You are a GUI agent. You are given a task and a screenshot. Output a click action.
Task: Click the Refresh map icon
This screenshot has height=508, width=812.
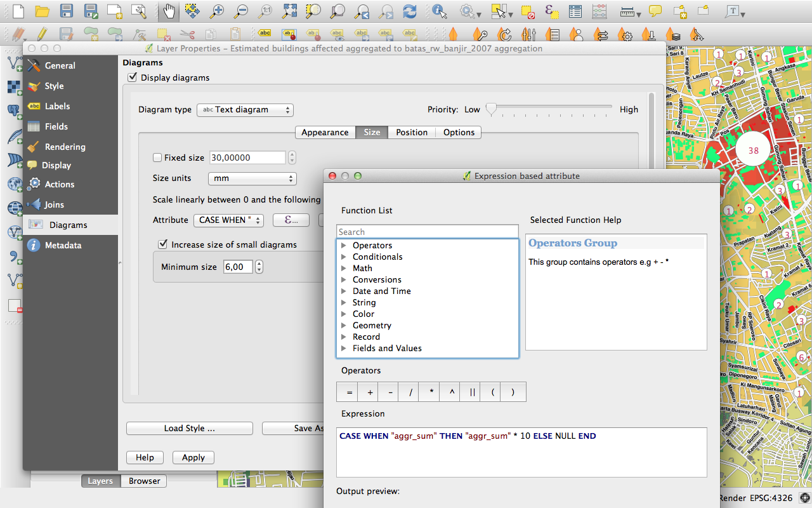point(410,11)
